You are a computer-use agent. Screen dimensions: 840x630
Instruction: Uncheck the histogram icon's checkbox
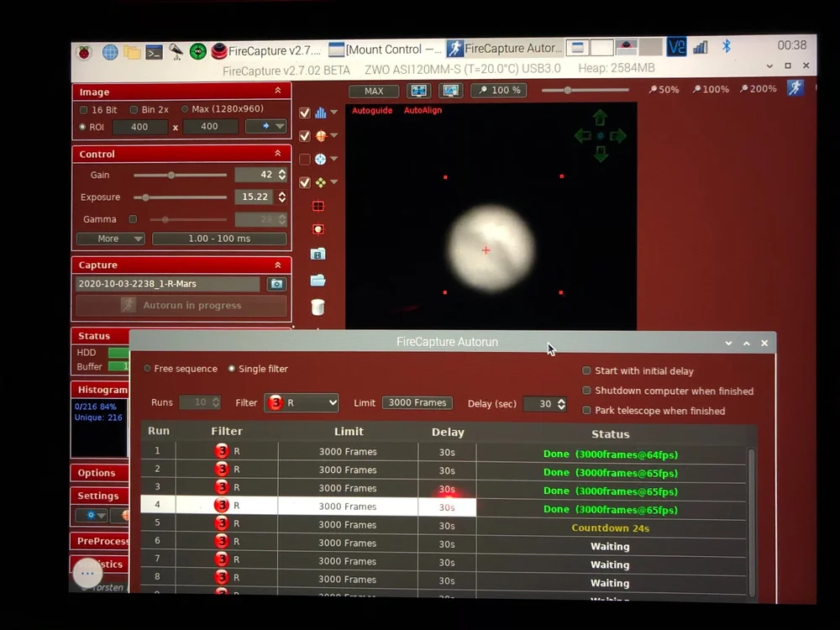click(304, 113)
